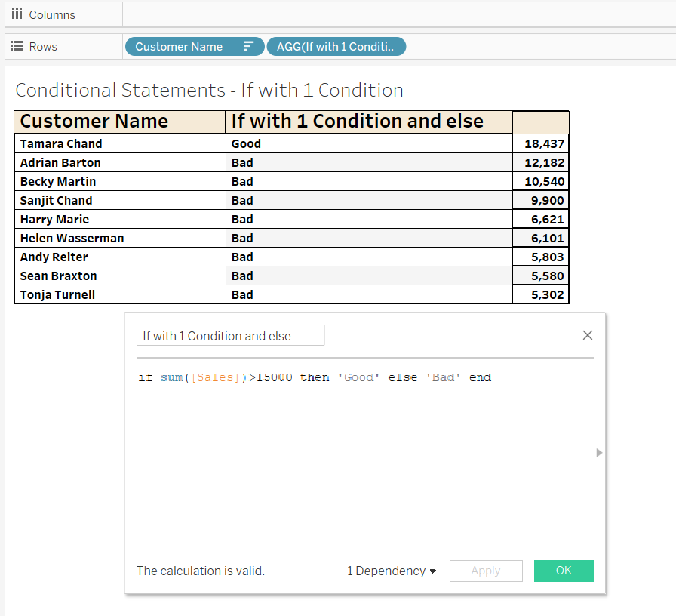
Task: Close the calculation editor dialog
Action: tap(587, 335)
